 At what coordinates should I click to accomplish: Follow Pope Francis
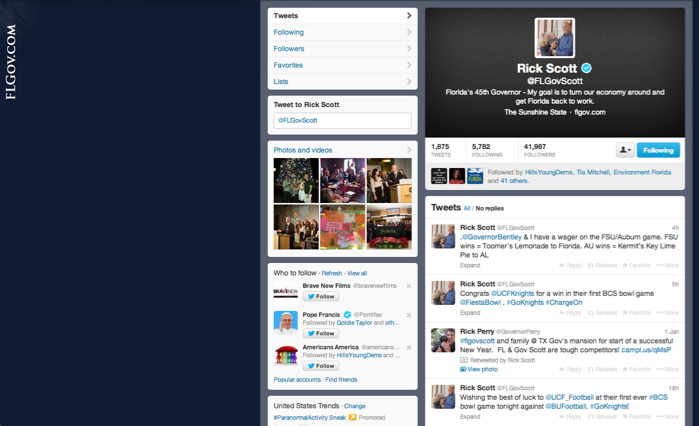[321, 333]
